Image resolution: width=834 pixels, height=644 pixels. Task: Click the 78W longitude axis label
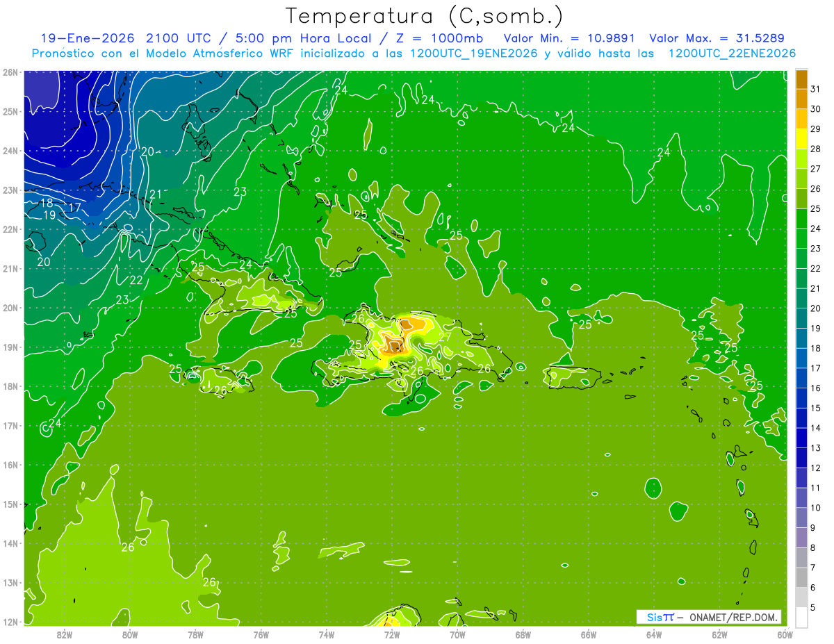pyautogui.click(x=195, y=634)
